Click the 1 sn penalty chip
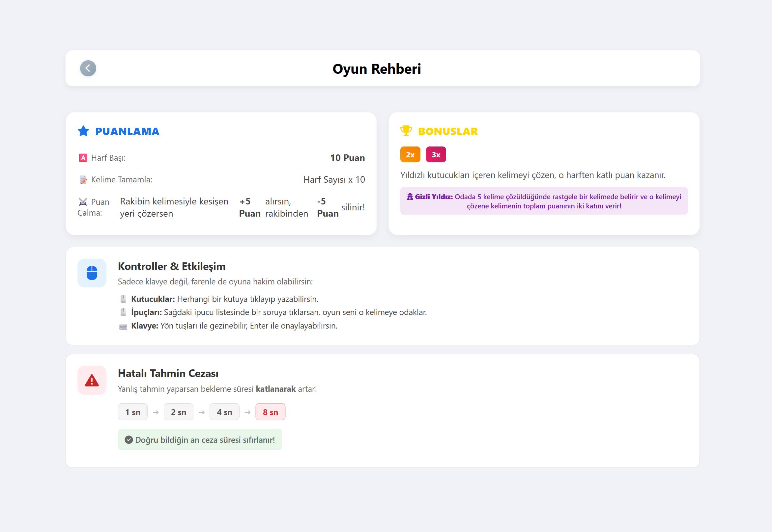Screen dimensions: 772x532 click(x=133, y=412)
